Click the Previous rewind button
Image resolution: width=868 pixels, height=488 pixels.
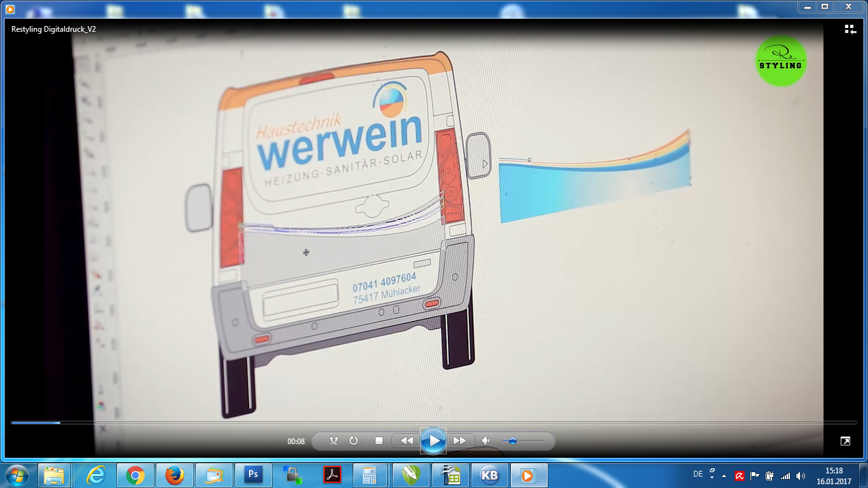point(407,441)
